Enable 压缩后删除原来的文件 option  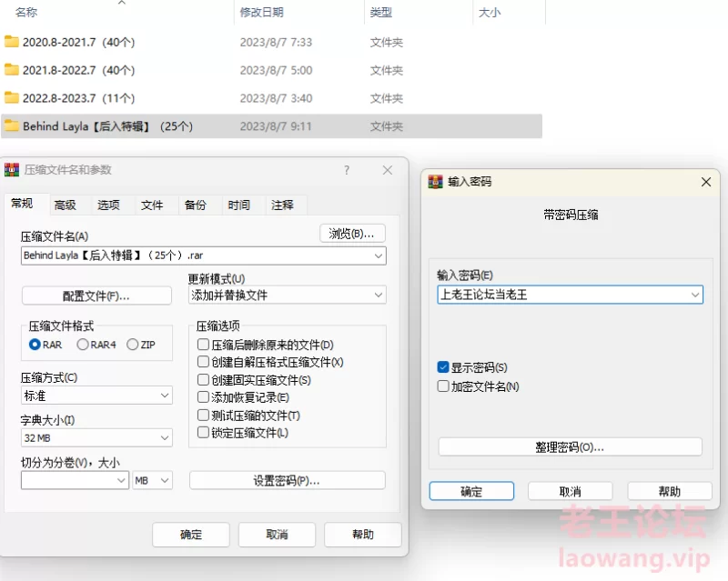(203, 345)
